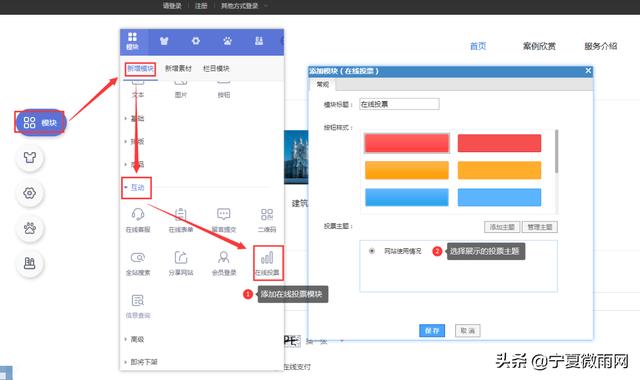Select the paw icon in blue panel header
The height and width of the screenshot is (380, 640).
coord(227,41)
